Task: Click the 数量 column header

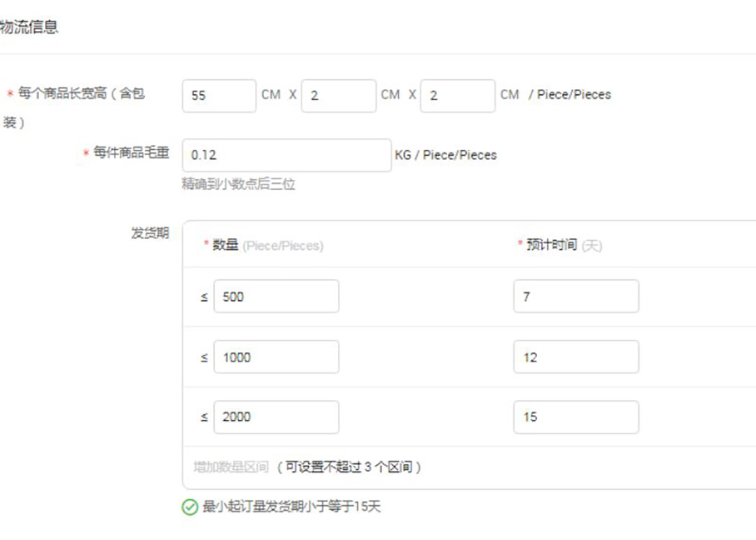Action: click(x=225, y=245)
